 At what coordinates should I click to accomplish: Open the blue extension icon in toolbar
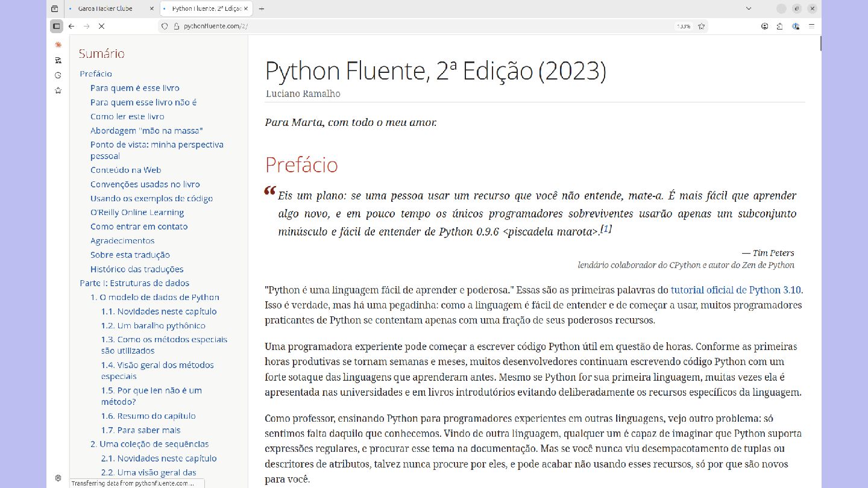point(796,27)
